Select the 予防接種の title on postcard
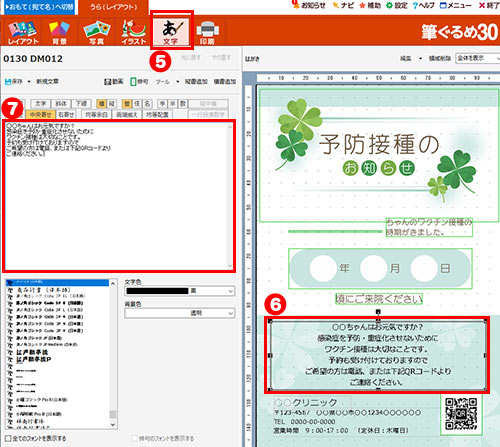 tap(379, 144)
